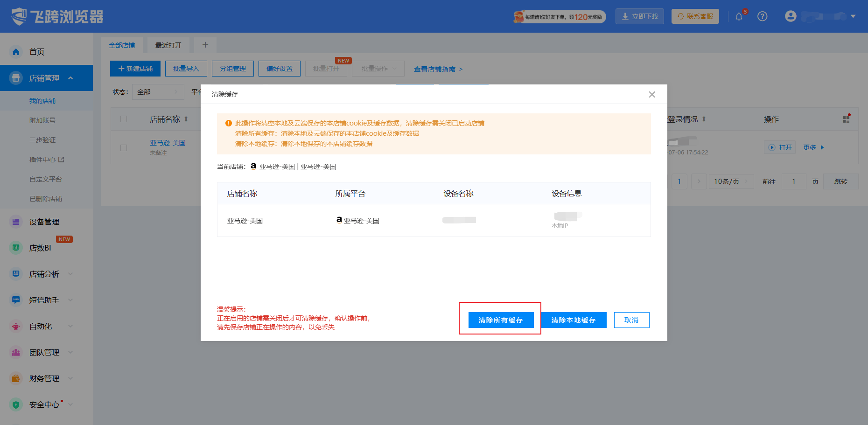Click the page number jump input field

[793, 181]
